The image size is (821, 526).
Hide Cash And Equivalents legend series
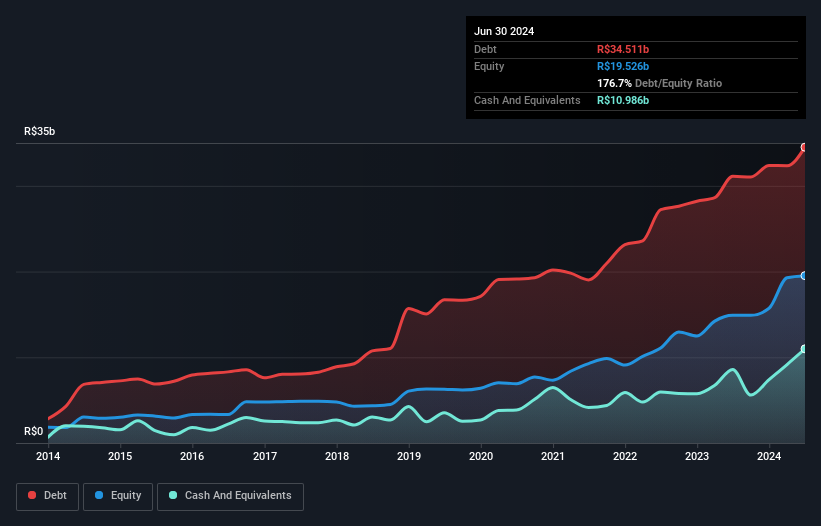tap(230, 496)
